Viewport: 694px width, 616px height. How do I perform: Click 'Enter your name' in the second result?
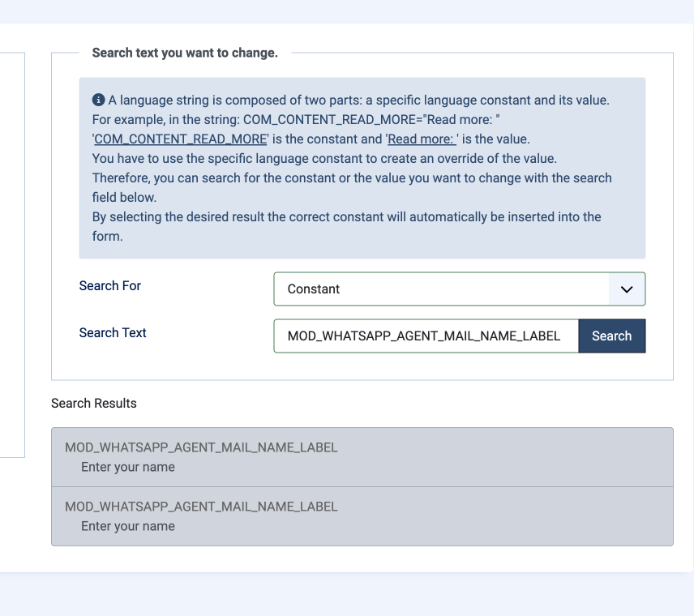pos(128,526)
